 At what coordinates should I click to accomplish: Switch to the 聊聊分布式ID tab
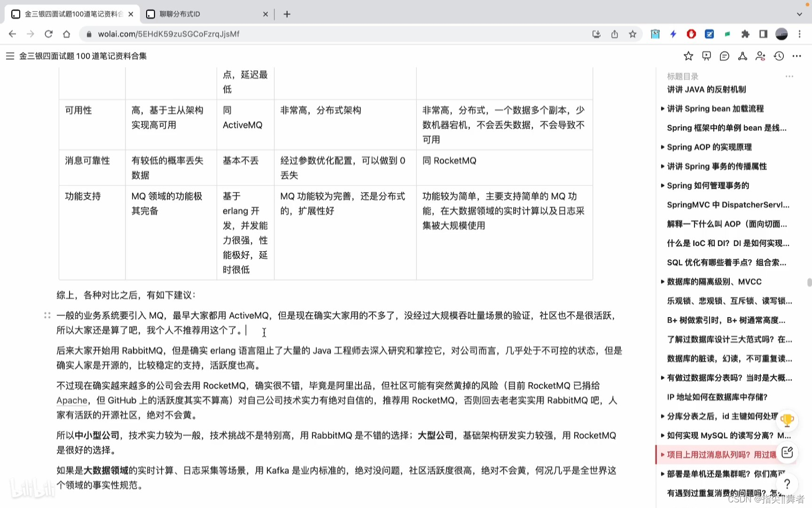pos(207,14)
